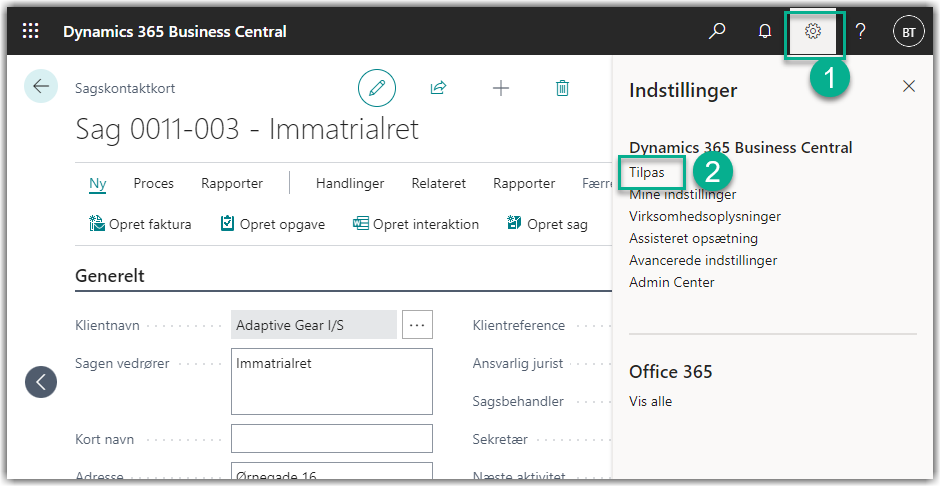Click the Adresse field with Ørnegade 16
The image size is (941, 487).
(x=332, y=471)
